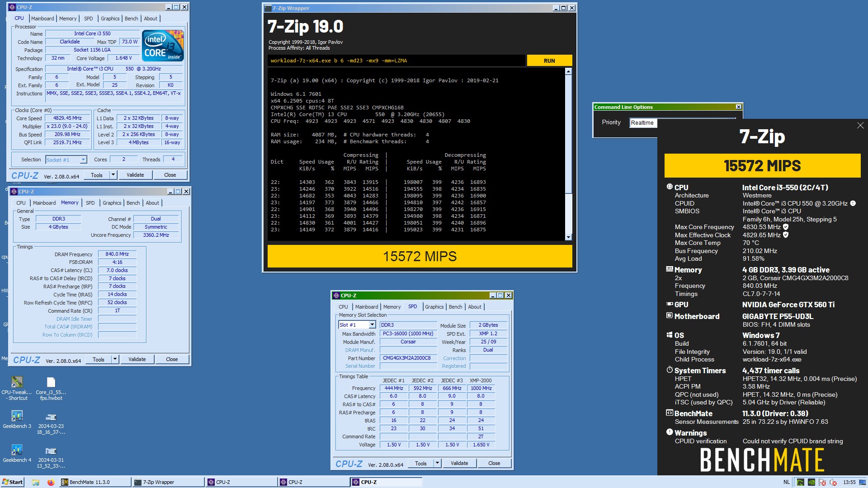Click the Motherboard section icon in BenchMate
868x488 pixels.
(x=670, y=315)
